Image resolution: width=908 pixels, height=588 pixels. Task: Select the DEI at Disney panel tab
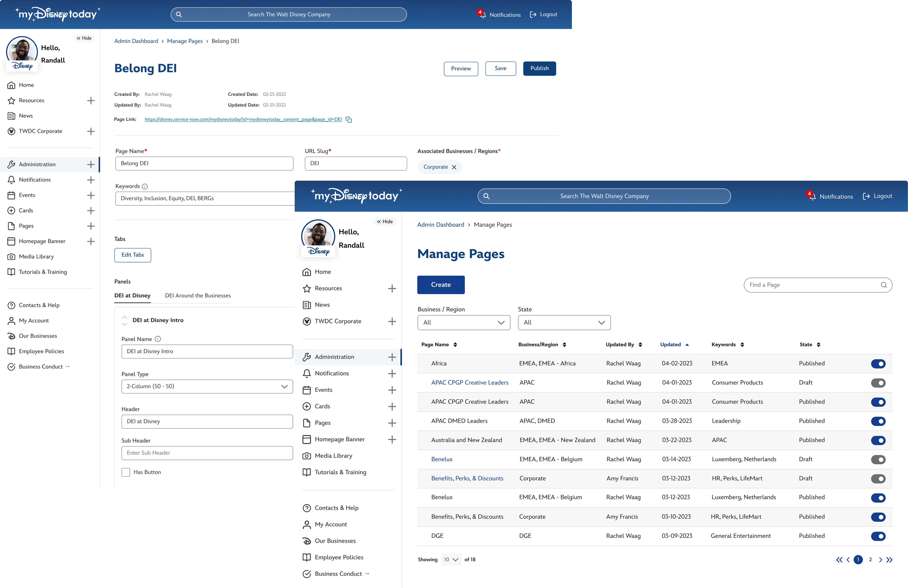pyautogui.click(x=132, y=296)
